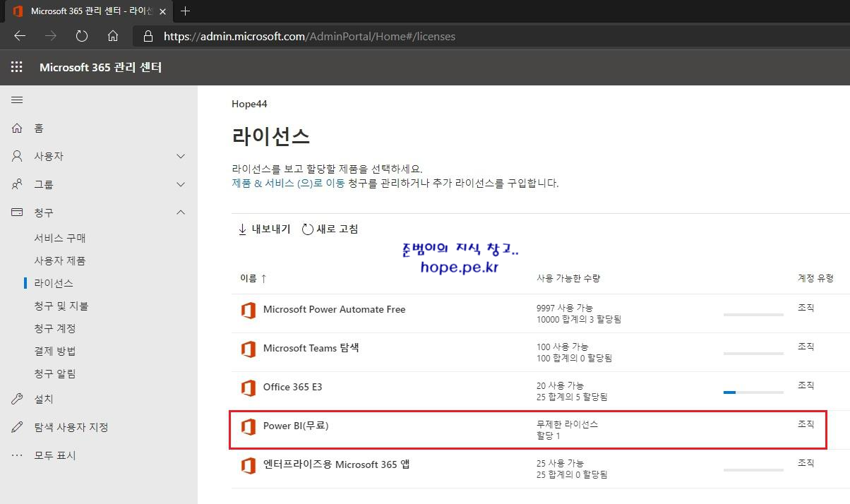Click Office icon of Office 365 E3

[248, 388]
